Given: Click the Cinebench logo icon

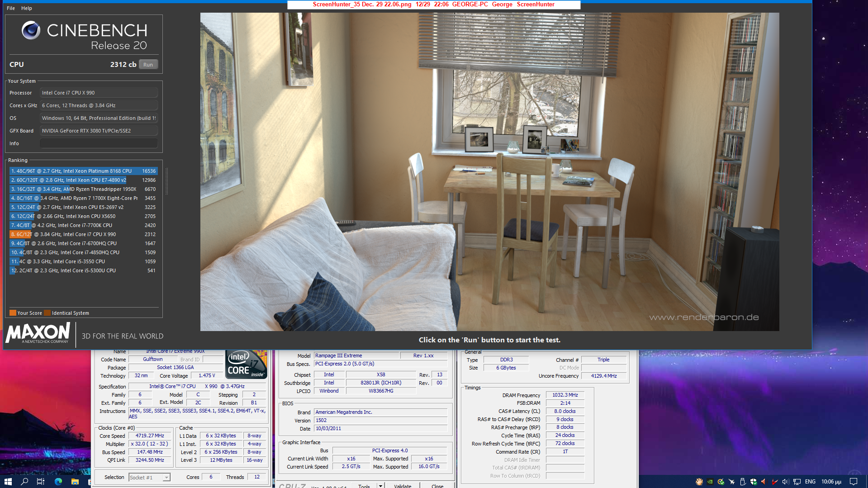Looking at the screenshot, I should click(x=31, y=30).
